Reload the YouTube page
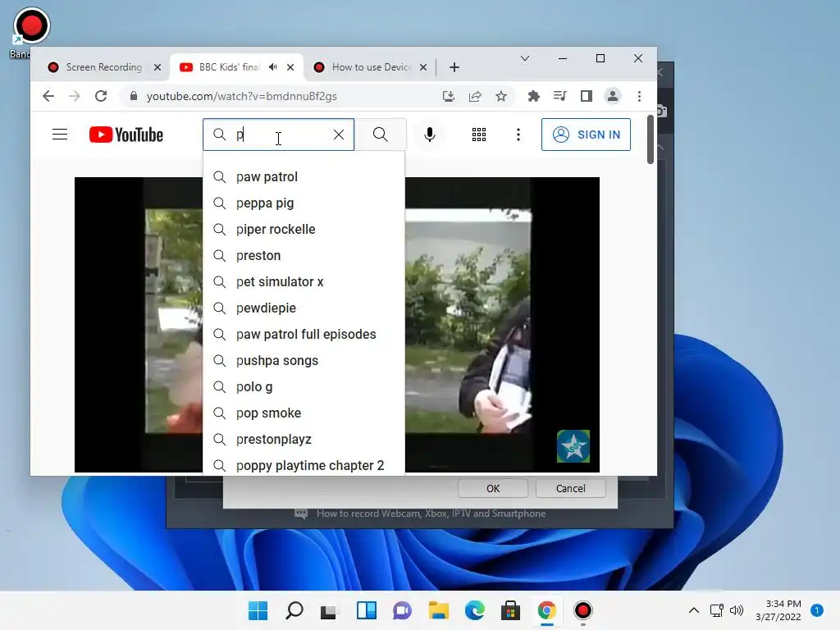Viewport: 840px width, 630px height. point(101,96)
